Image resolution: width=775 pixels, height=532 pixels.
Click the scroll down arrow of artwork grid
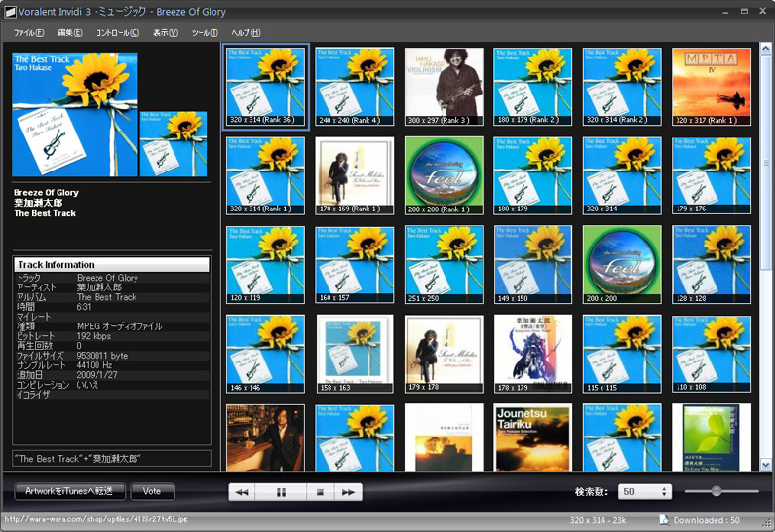(766, 465)
